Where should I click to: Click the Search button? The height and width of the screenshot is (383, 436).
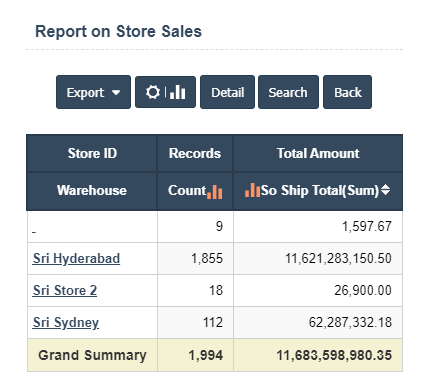[x=288, y=92]
